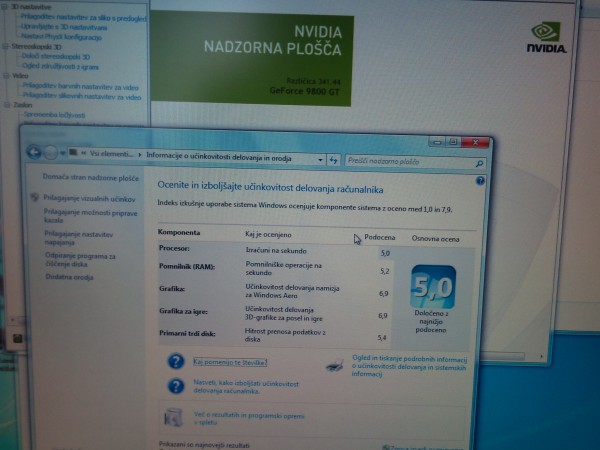Open the 'Dodatna orodja' link
600x450 pixels.
click(69, 277)
